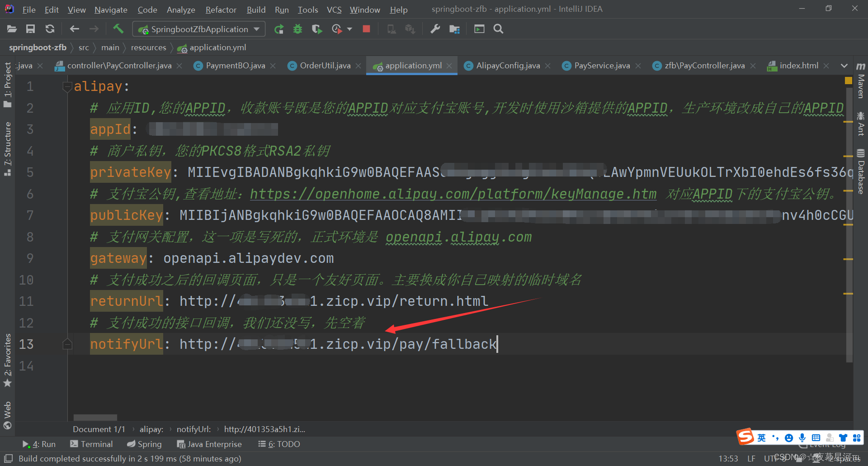Open Favorites tool window sidebar
The image size is (868, 466).
click(7, 361)
